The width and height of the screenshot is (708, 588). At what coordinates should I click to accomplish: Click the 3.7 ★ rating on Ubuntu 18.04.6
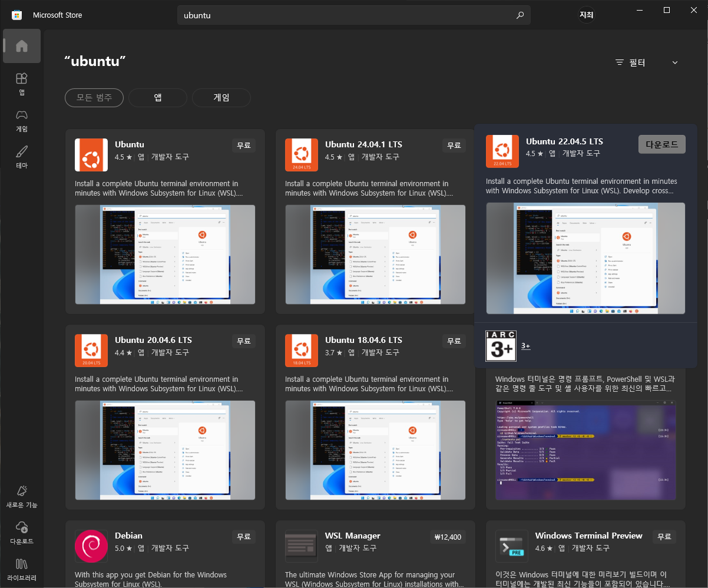[333, 353]
